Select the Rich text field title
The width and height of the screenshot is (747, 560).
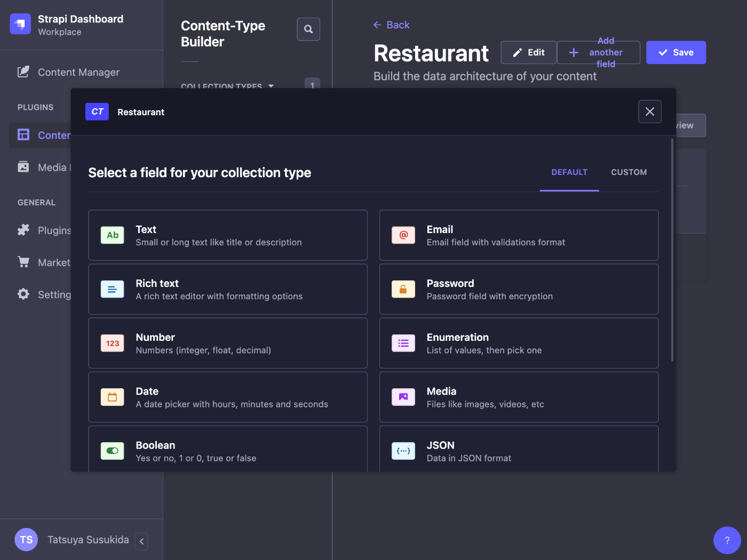[x=157, y=283]
